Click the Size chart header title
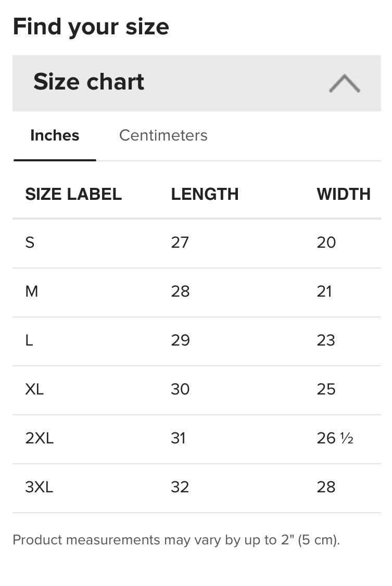 [89, 82]
